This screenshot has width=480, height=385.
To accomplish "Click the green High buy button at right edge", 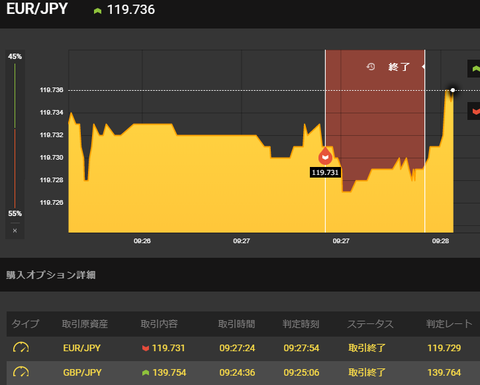I will (474, 69).
